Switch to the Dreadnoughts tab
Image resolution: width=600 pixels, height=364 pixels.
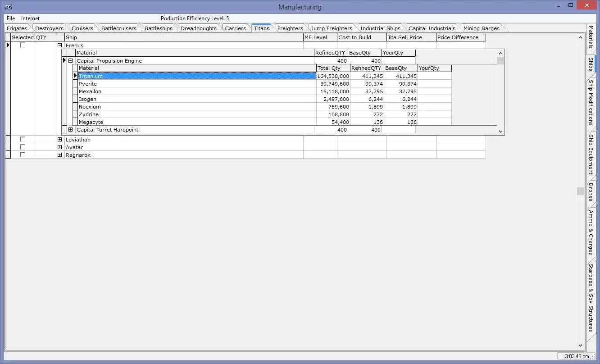pos(199,28)
